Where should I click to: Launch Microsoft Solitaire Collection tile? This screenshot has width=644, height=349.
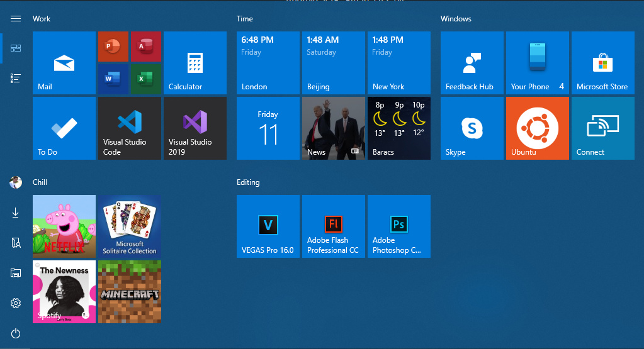(x=130, y=226)
